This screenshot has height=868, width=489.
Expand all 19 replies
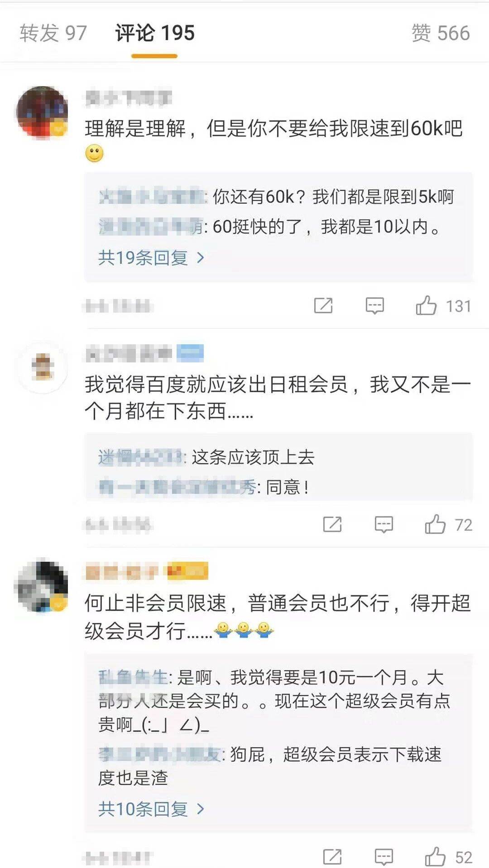[151, 258]
